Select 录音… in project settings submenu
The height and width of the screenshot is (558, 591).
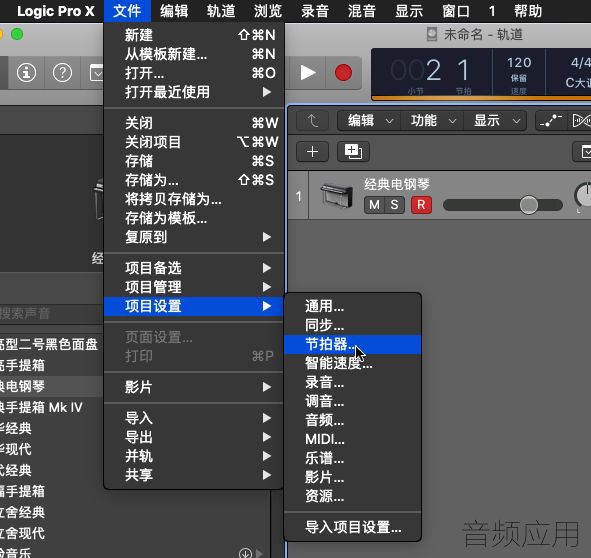click(x=352, y=382)
